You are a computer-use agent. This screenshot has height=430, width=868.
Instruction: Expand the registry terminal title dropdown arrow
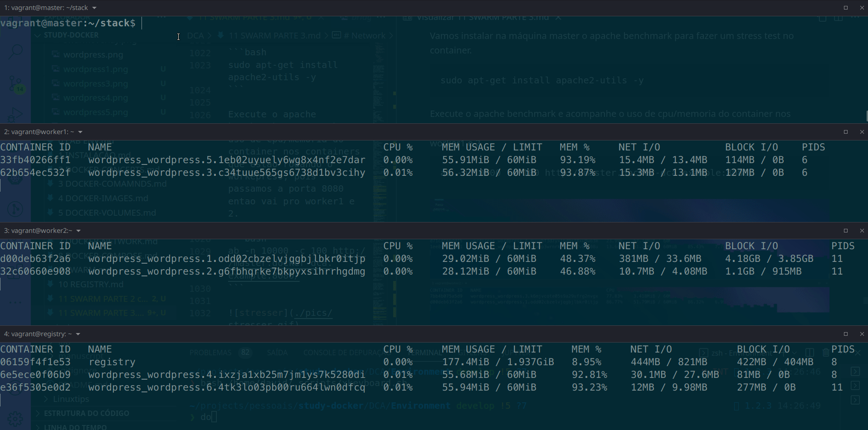tap(78, 334)
